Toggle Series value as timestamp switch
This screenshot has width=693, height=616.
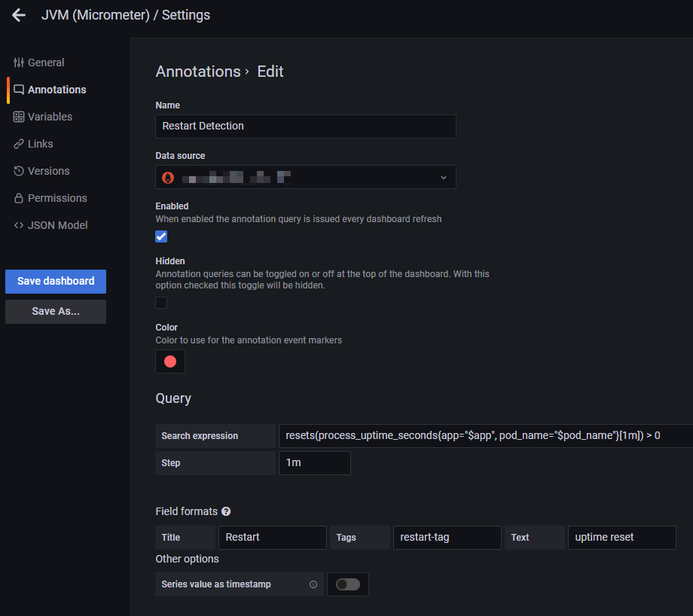[347, 584]
